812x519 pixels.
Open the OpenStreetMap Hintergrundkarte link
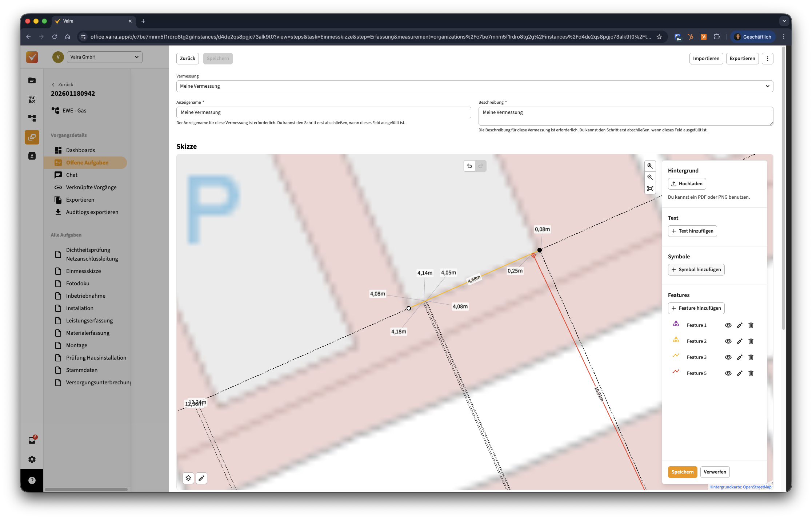tap(740, 487)
